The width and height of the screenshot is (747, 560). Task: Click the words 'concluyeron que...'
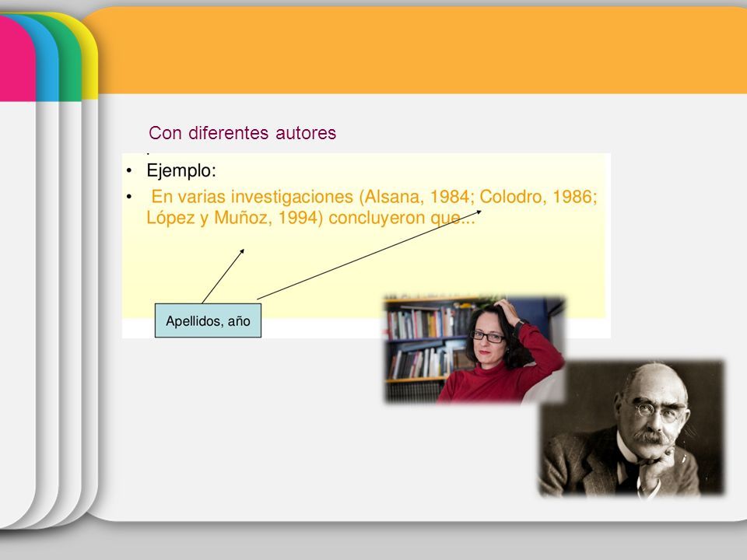pyautogui.click(x=402, y=218)
